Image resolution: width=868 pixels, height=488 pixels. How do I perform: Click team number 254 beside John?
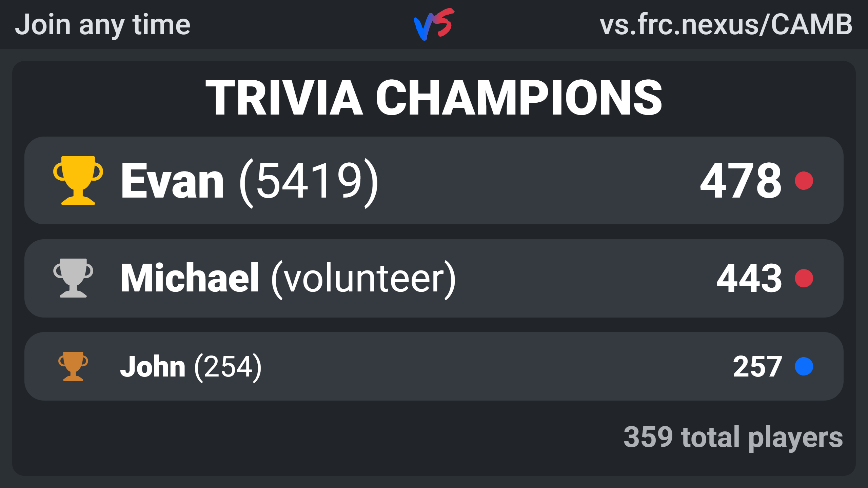[x=228, y=367]
